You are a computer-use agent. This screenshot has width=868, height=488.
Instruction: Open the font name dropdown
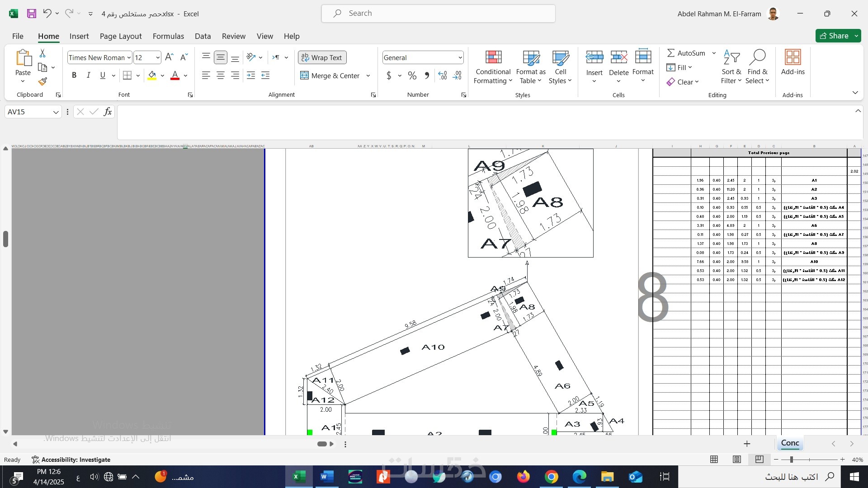[x=129, y=57]
